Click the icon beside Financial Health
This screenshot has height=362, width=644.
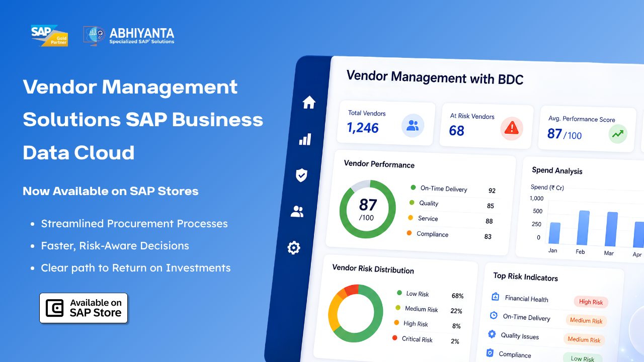click(495, 297)
